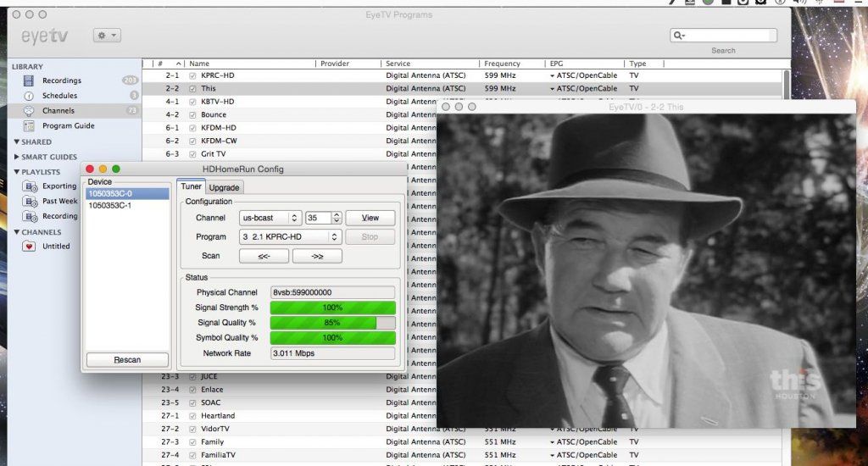This screenshot has height=466, width=868.
Task: Click the channel number 35 stepper
Action: click(337, 218)
